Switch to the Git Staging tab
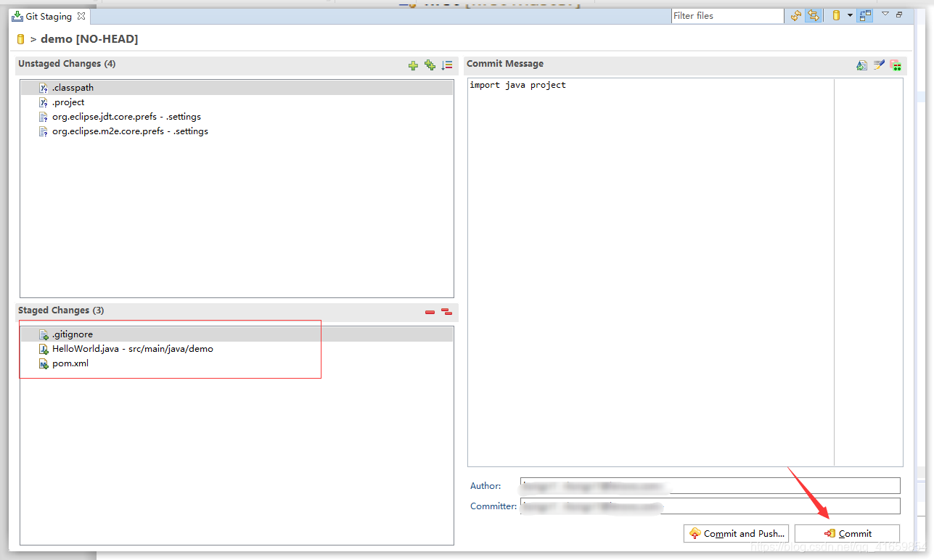 [49, 16]
